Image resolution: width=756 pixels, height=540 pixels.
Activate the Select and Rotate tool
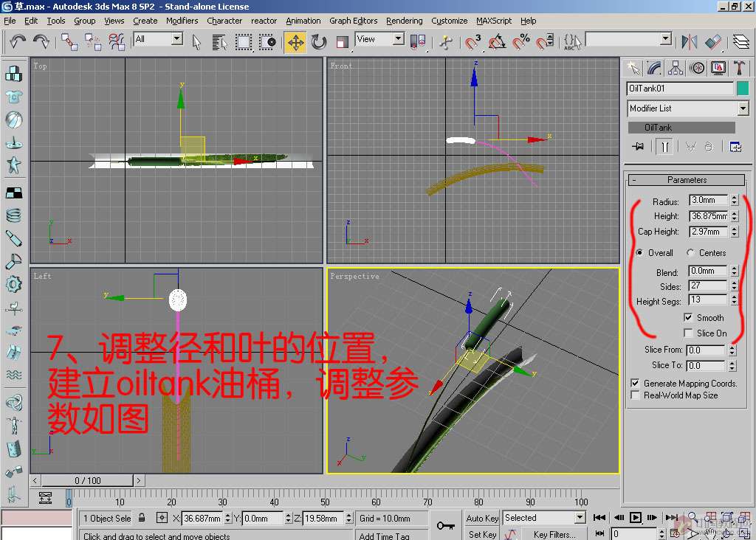(x=319, y=42)
